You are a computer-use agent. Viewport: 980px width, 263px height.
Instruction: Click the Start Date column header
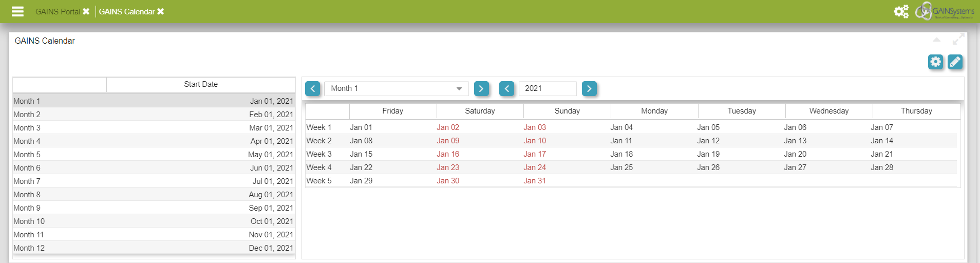(201, 84)
